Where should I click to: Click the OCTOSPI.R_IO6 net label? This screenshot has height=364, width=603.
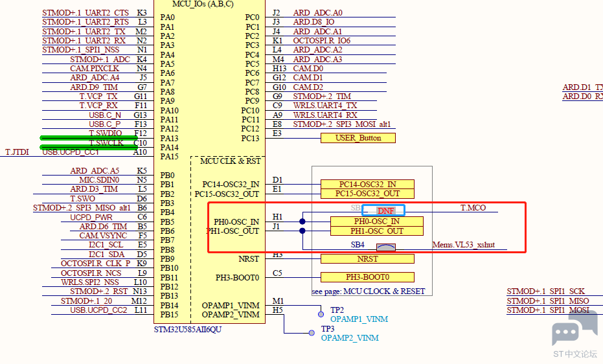point(321,41)
